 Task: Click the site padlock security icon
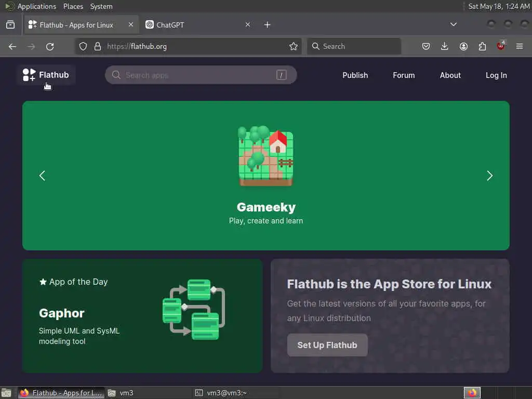click(x=98, y=46)
